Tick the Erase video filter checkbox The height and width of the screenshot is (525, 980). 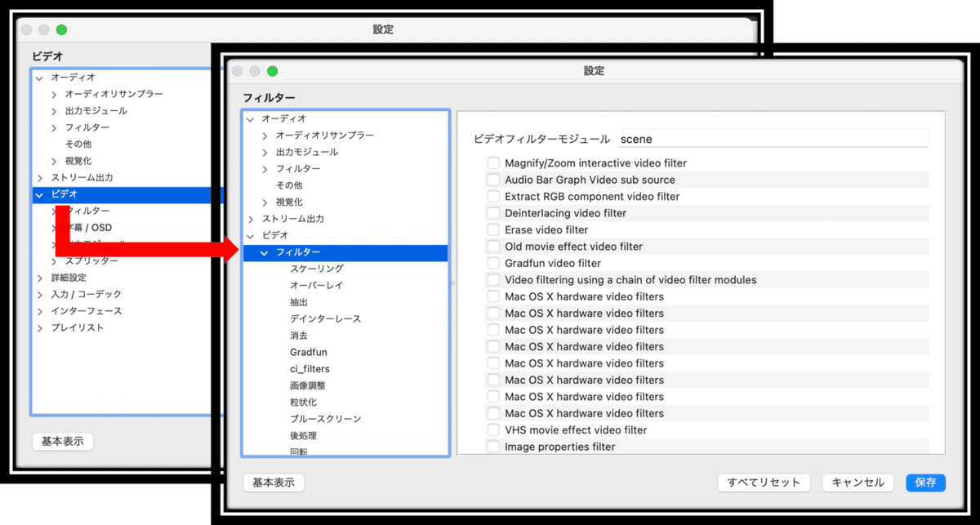click(x=493, y=230)
